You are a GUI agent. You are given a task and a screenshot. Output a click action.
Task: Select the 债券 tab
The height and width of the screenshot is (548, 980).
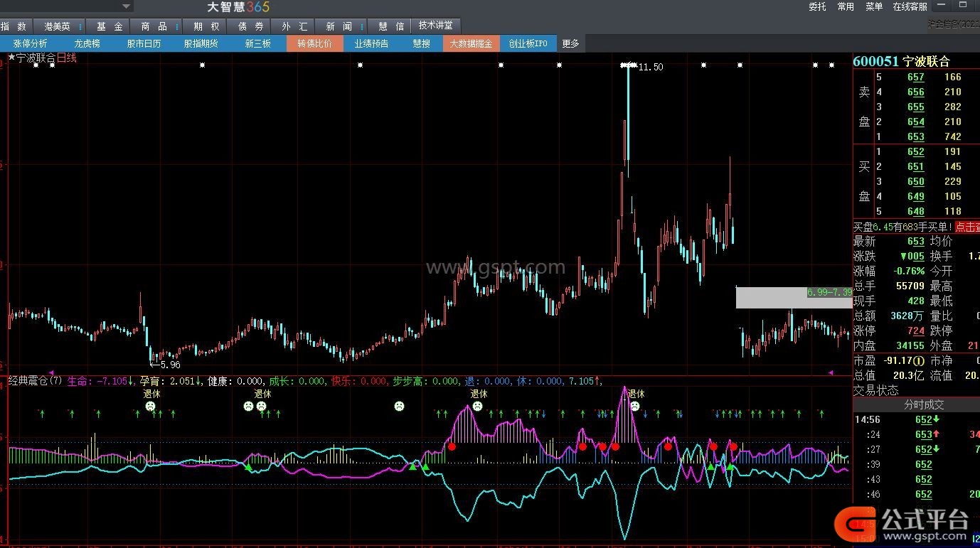250,26
